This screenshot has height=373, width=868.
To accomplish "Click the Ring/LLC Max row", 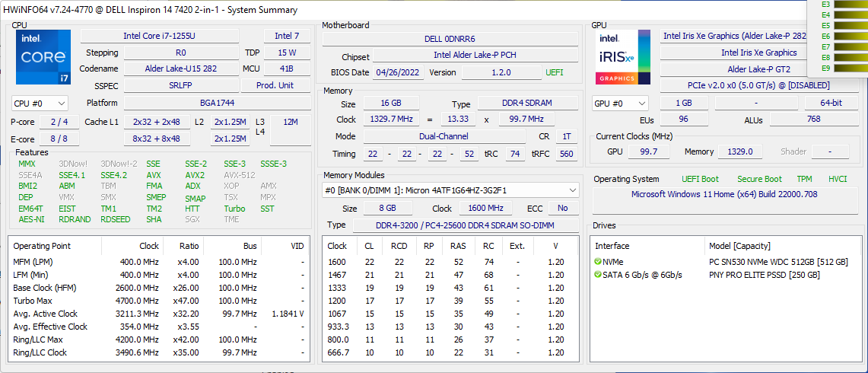I will pyautogui.click(x=159, y=340).
